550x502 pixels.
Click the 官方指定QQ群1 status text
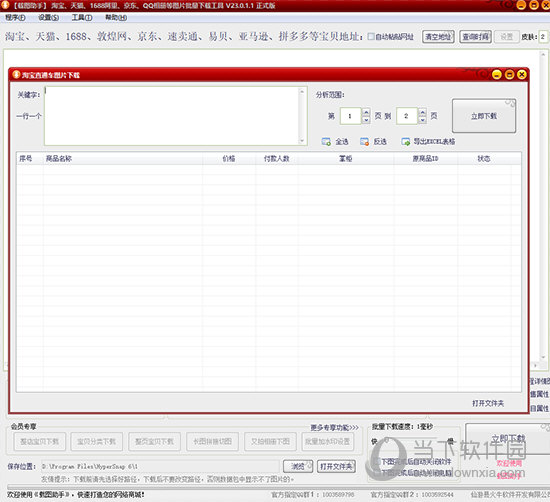pos(313,495)
